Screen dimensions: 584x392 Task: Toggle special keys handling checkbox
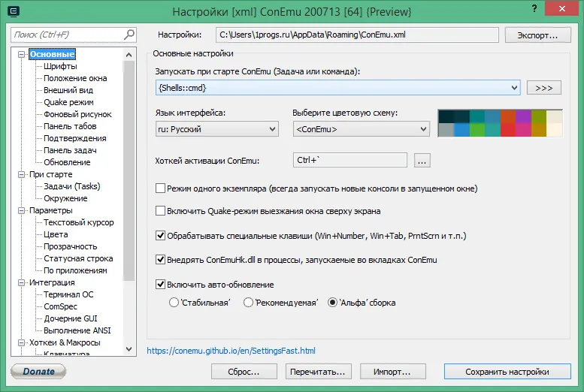pos(160,236)
